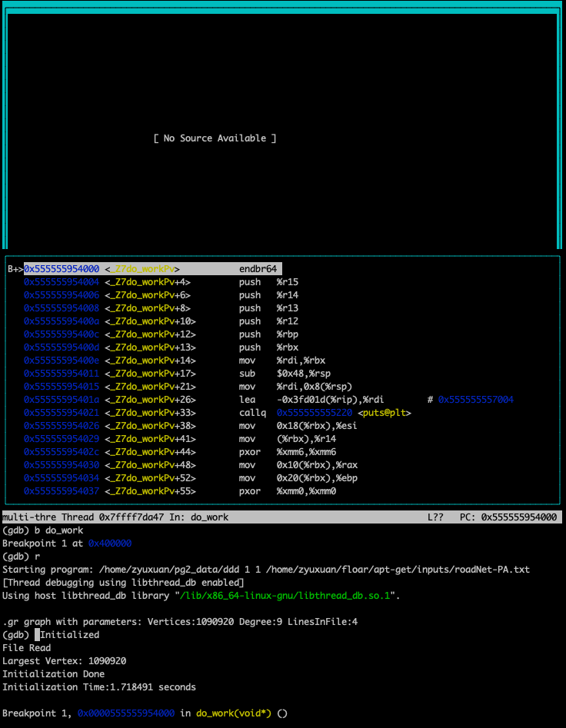Click the 'PC: 0x555555954000' status entry
Viewport: 566px width, 728px height.
point(508,517)
